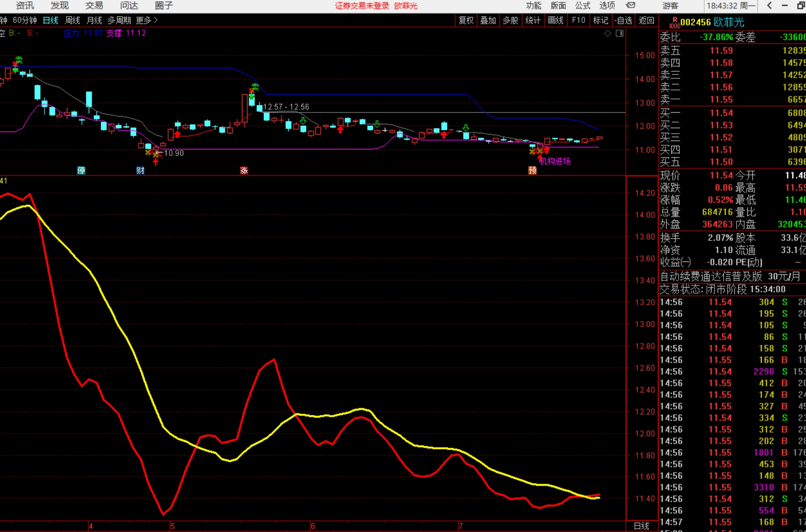Open the 发现 menu

pyautogui.click(x=59, y=6)
